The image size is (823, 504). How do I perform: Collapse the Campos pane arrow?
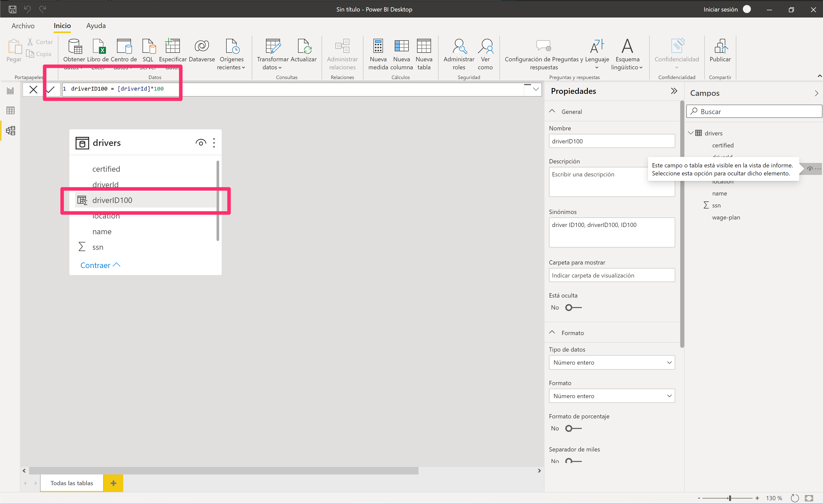[816, 93]
